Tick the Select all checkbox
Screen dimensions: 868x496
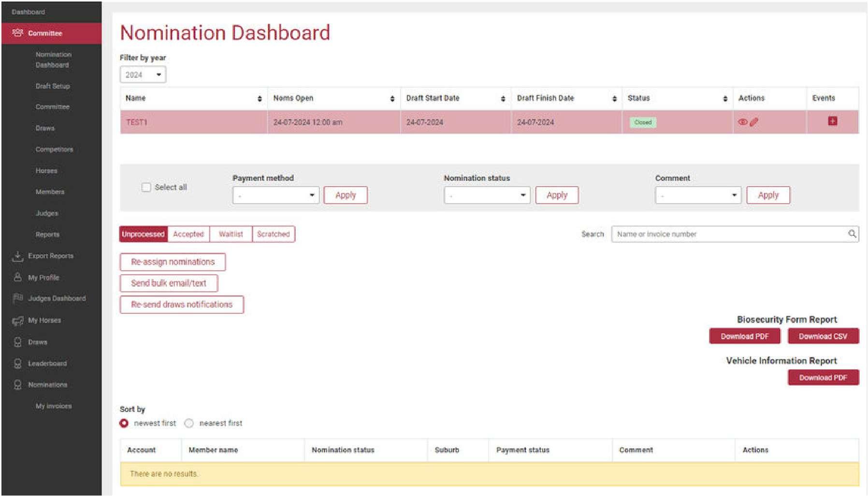click(146, 188)
